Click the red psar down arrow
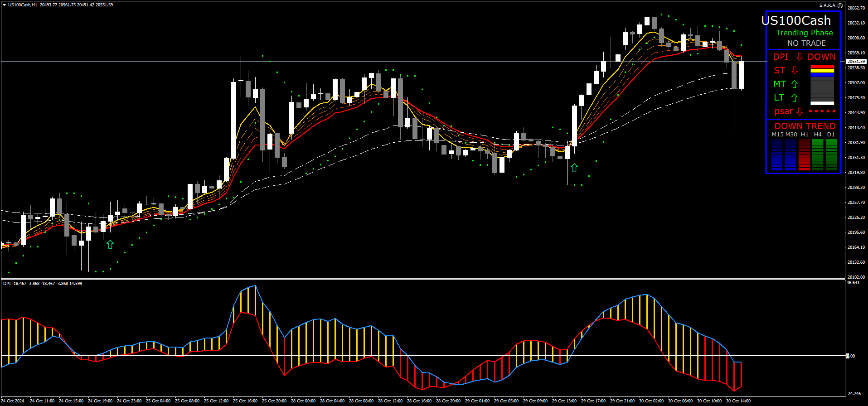The width and height of the screenshot is (868, 406). point(800,111)
